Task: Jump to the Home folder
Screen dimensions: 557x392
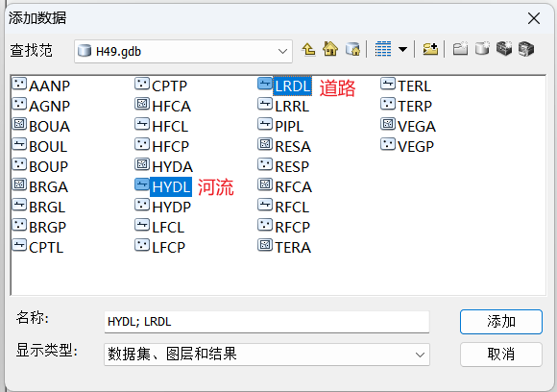Action: point(330,49)
